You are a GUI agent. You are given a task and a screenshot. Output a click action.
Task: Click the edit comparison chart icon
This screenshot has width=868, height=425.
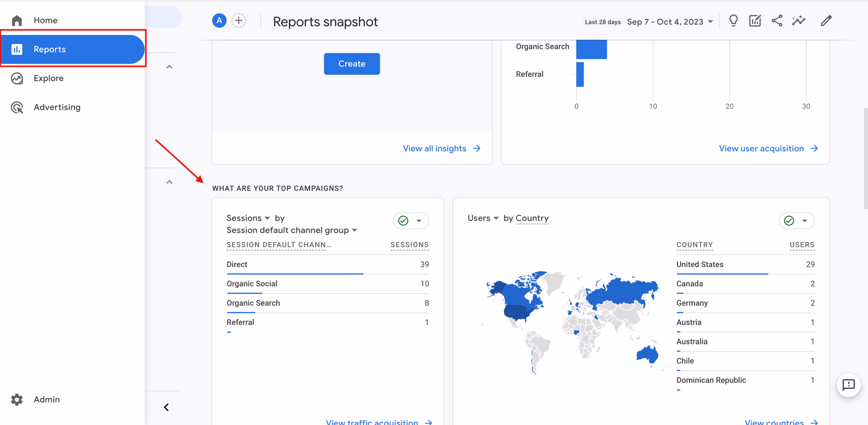point(755,21)
